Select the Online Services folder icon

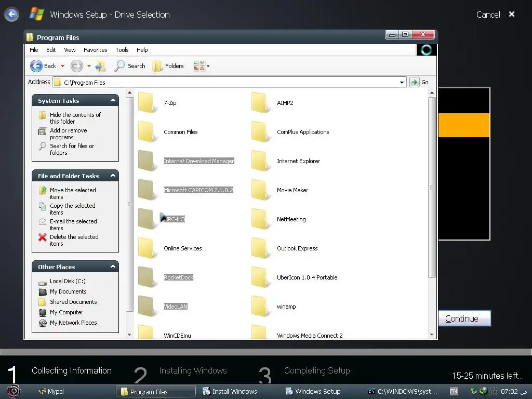[x=147, y=248]
